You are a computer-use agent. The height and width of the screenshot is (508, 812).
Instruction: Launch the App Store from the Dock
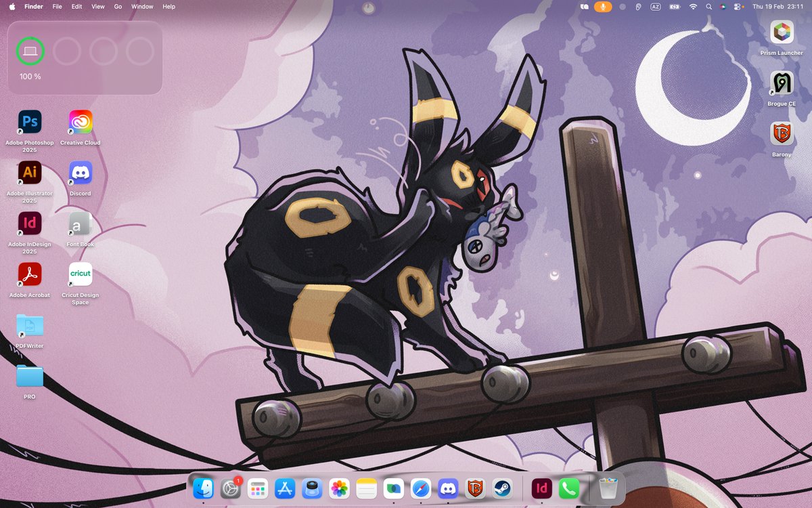pos(285,488)
